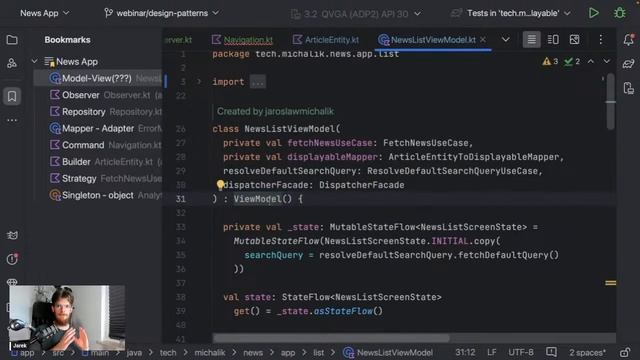
Task: Close the NewsListViewModel.kt tab
Action: [483, 39]
